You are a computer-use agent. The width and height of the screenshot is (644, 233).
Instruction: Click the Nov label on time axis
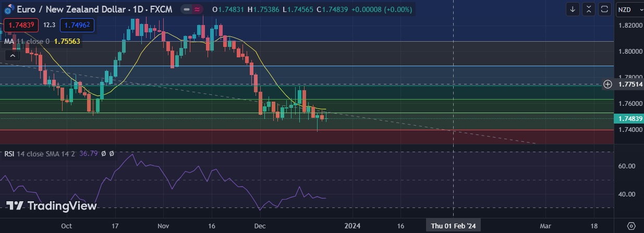coord(164,226)
